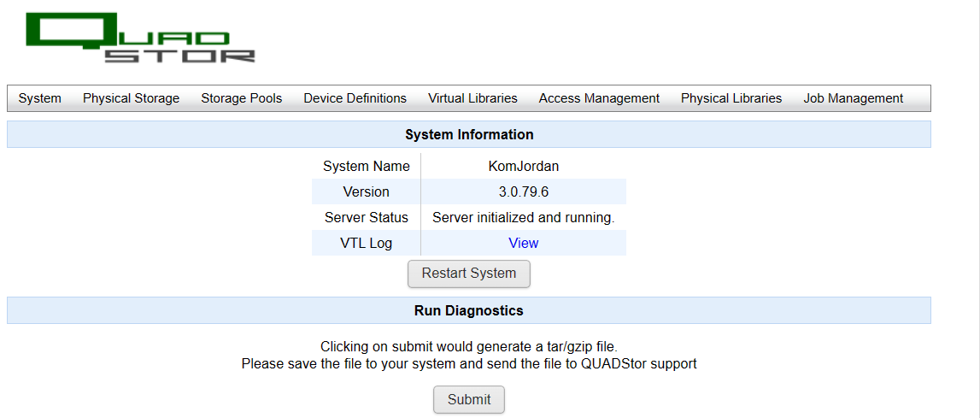Click the version number 3.0.79.6

pos(524,191)
